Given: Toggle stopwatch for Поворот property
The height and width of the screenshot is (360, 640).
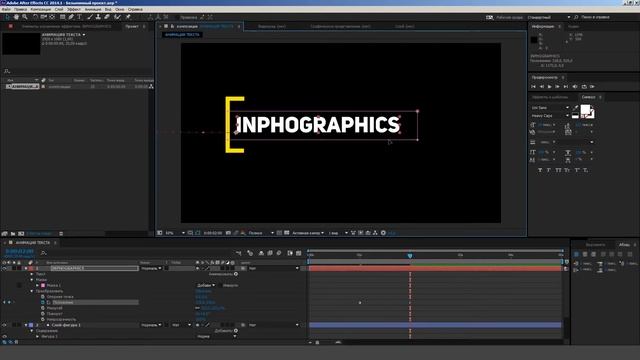Looking at the screenshot, I should click(43, 314).
